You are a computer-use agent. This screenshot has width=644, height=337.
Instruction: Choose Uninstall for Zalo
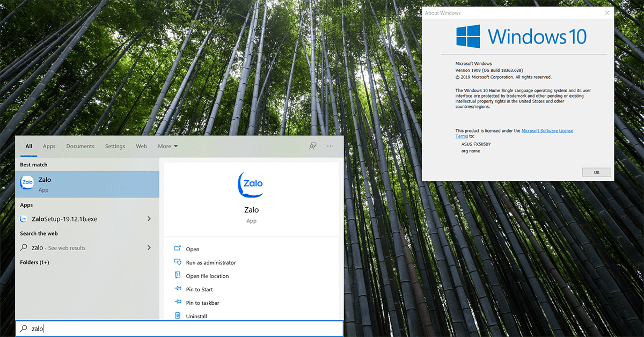[196, 316]
